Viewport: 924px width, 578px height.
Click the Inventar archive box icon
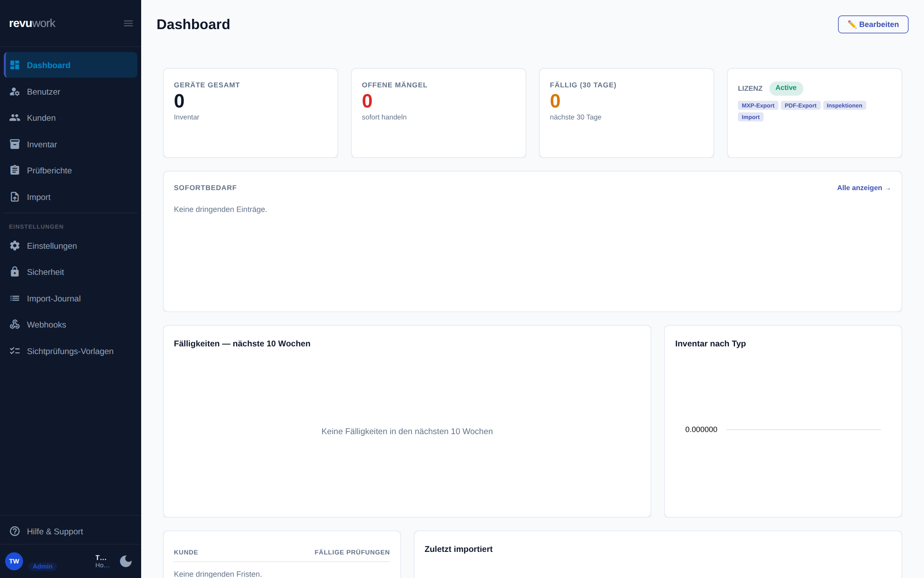tap(15, 144)
